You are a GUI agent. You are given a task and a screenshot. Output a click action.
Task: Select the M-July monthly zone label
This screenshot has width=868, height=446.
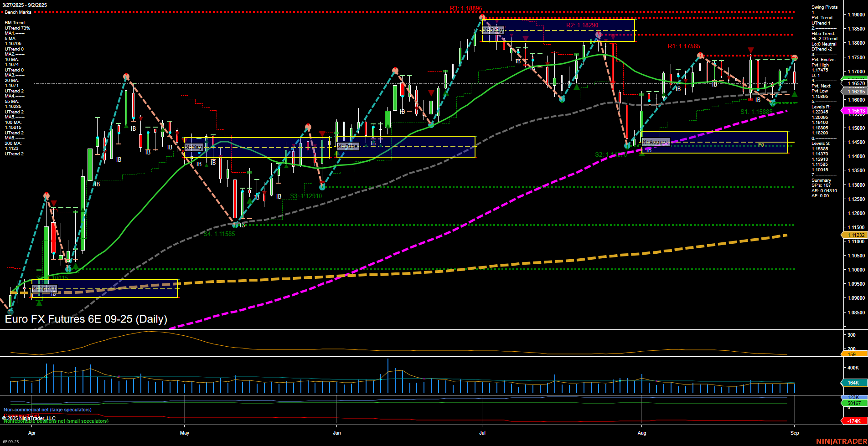pos(493,29)
